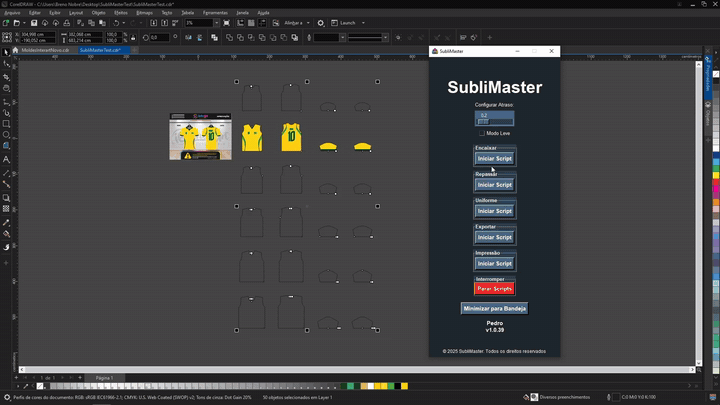Select the Shape edit tool
This screenshot has height=405, width=720.
coord(6,64)
